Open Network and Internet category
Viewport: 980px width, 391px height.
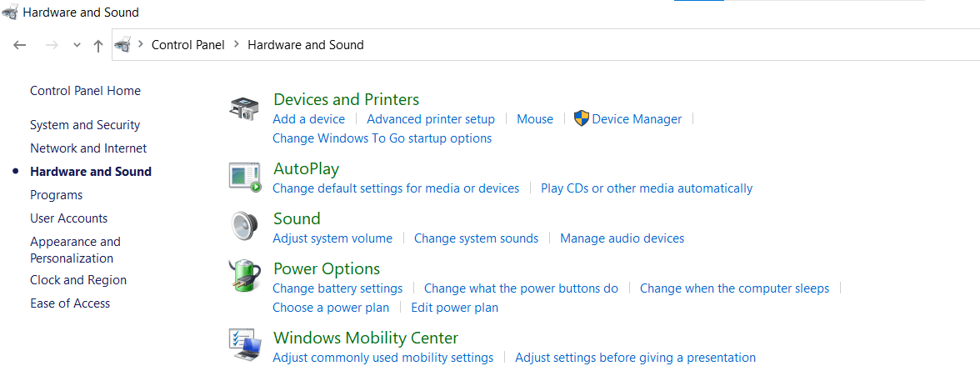tap(88, 148)
